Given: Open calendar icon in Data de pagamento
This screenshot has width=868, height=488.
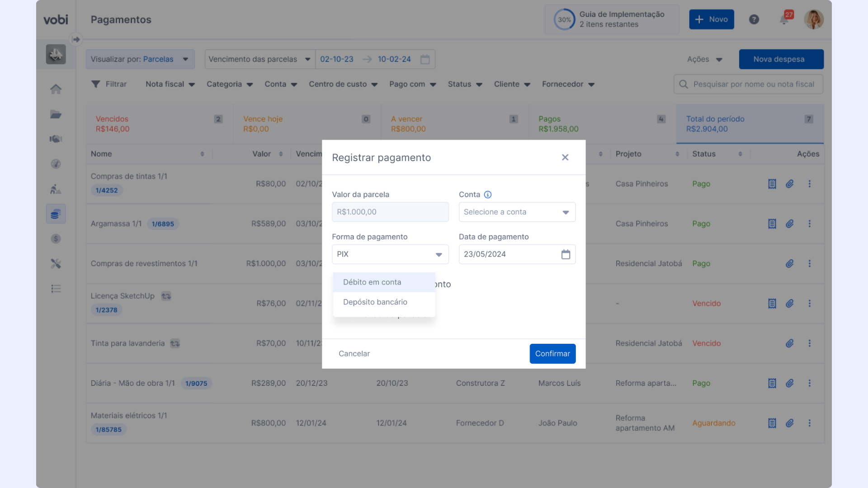Looking at the screenshot, I should pos(566,254).
